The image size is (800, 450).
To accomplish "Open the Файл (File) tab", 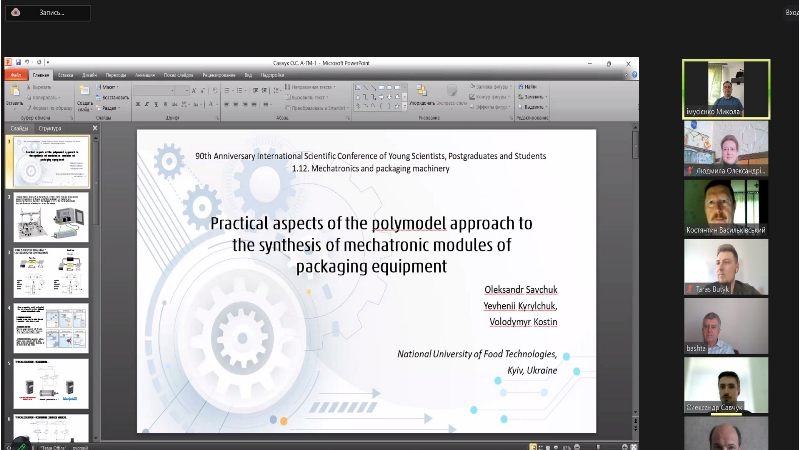I will pos(15,75).
